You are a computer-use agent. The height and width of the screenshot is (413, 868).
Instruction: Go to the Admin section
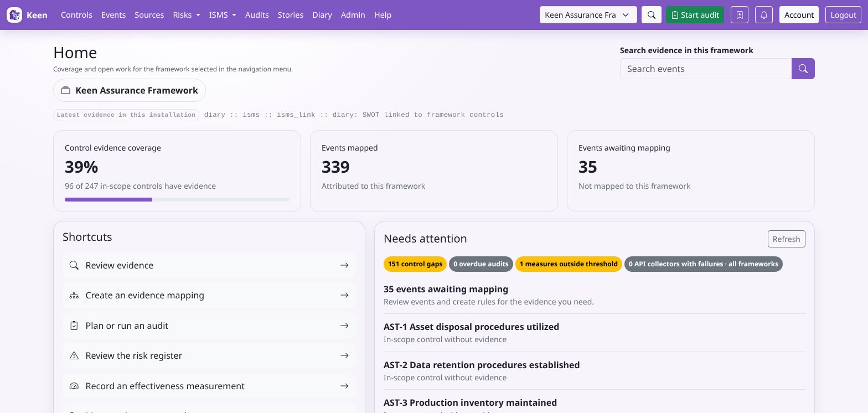coord(353,15)
